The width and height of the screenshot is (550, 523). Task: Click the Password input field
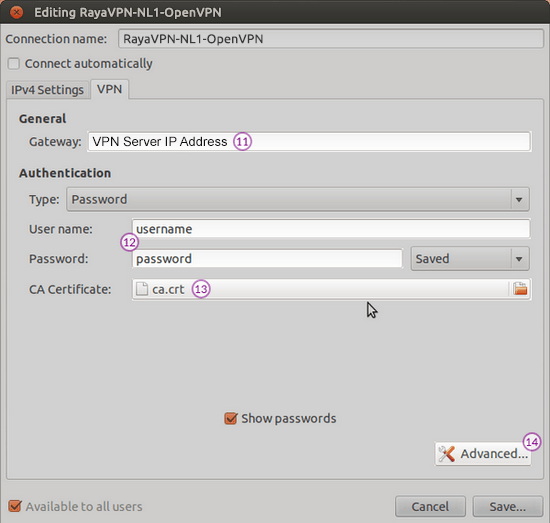pos(267,259)
